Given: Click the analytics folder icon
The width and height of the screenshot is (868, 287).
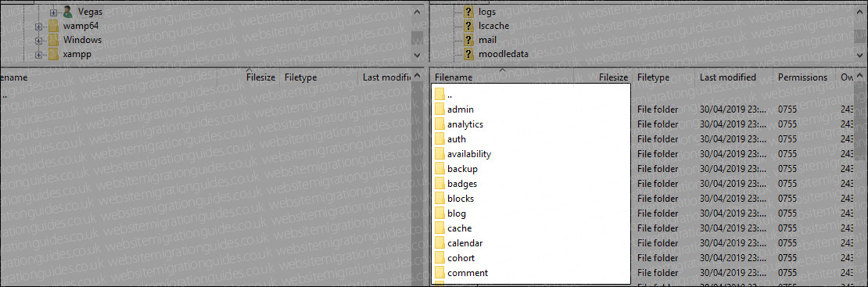Looking at the screenshot, I should [x=439, y=124].
